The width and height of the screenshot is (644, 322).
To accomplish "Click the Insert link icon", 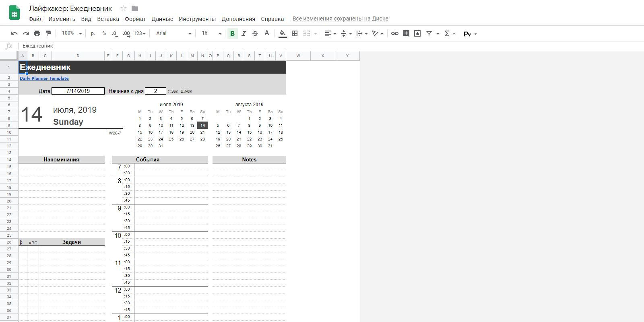I will [395, 33].
